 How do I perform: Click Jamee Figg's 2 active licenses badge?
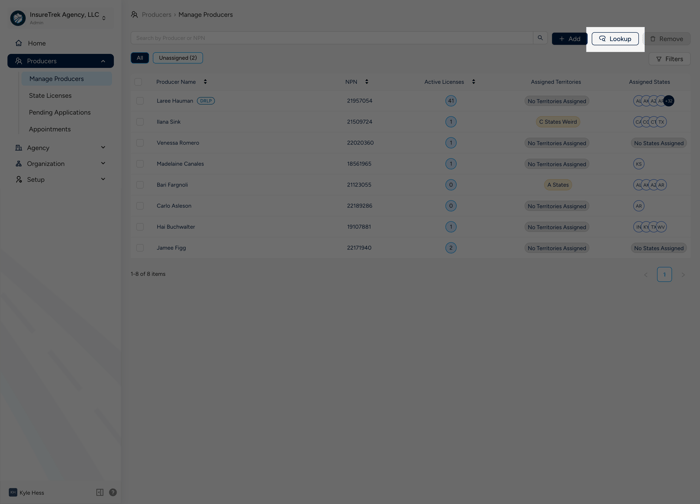pos(451,248)
